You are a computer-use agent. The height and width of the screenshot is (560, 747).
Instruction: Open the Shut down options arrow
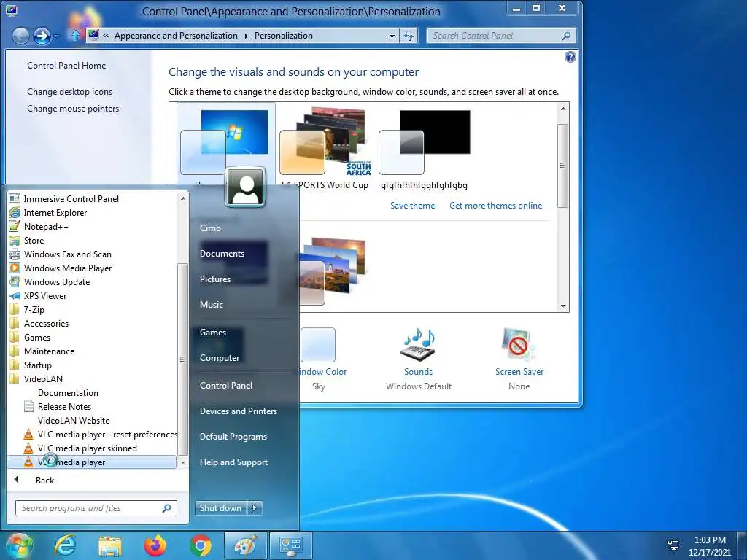click(255, 507)
